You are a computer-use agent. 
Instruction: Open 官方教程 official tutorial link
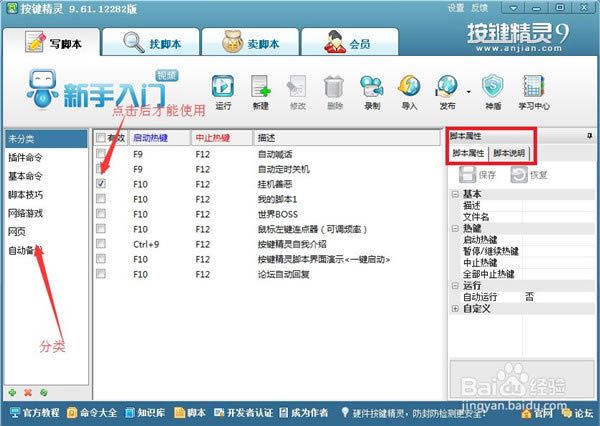pyautogui.click(x=34, y=413)
